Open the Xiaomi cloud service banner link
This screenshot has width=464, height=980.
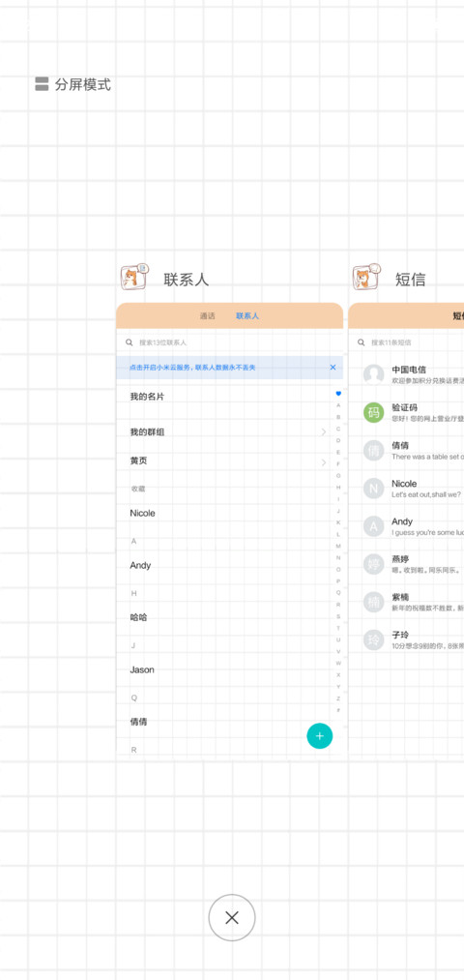coord(192,368)
